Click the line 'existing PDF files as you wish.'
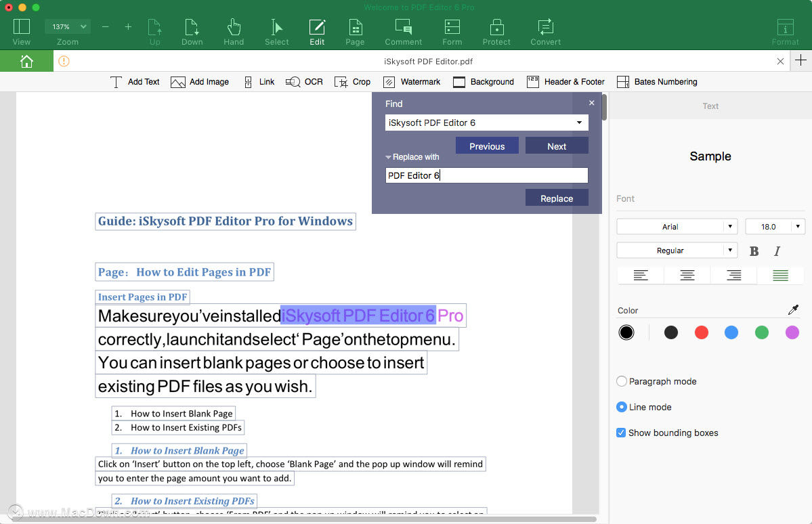This screenshot has height=524, width=812. click(x=205, y=387)
